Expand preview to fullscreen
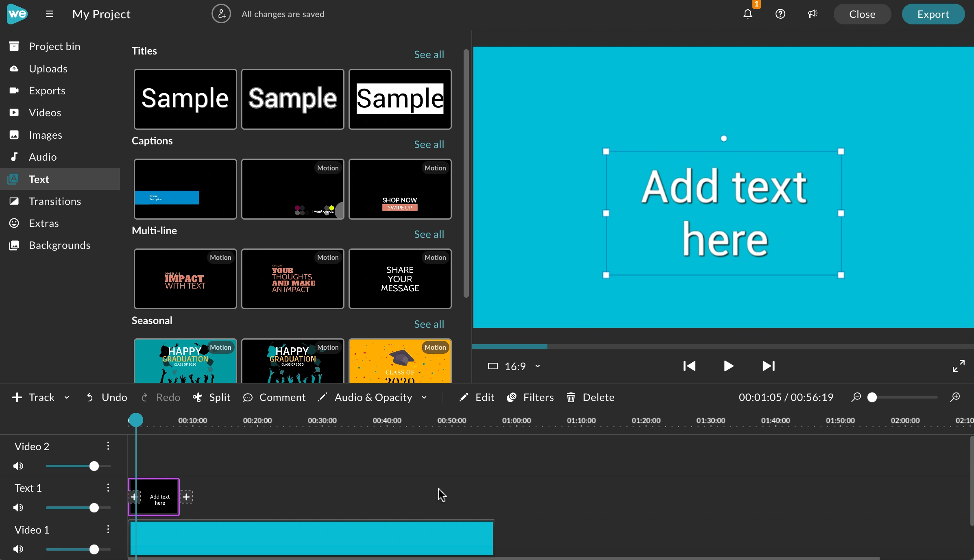 [x=959, y=366]
